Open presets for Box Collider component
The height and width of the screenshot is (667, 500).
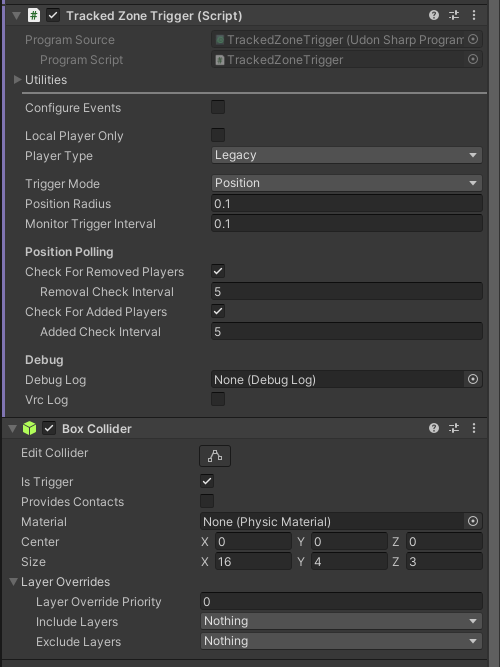tap(454, 428)
